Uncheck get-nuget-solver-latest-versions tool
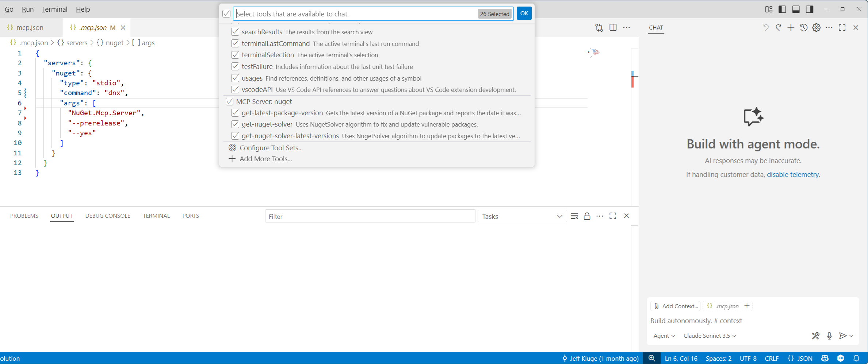Viewport: 868px width, 364px height. 235,136
